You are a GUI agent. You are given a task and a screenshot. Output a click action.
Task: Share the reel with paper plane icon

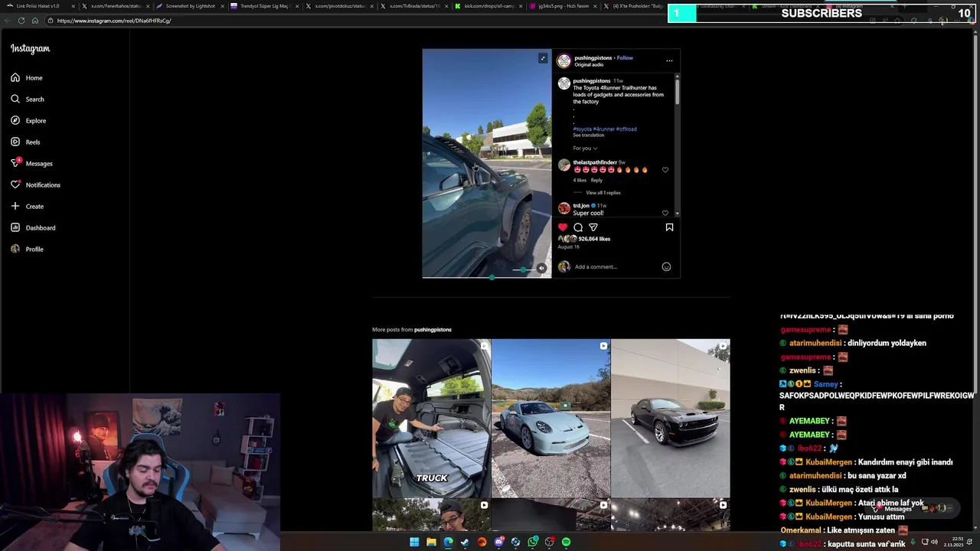click(x=593, y=227)
